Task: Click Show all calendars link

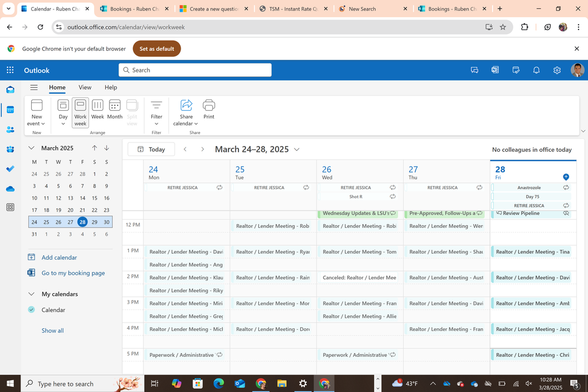Action: click(52, 330)
